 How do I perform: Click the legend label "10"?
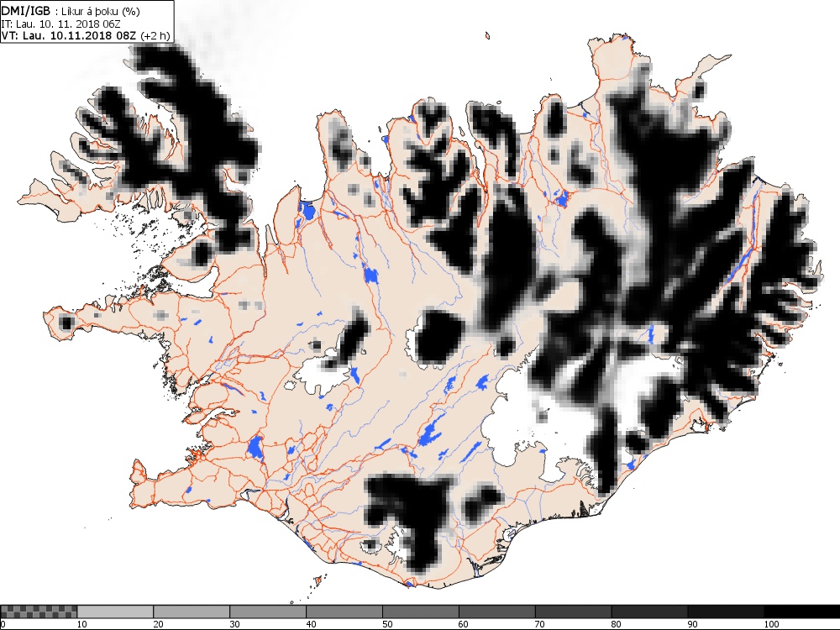click(x=82, y=624)
